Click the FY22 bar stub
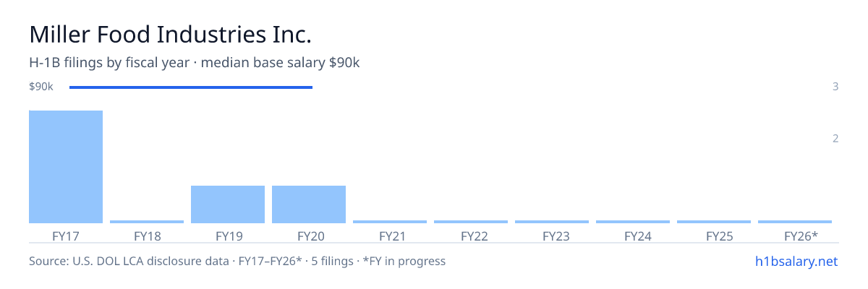 tap(471, 222)
